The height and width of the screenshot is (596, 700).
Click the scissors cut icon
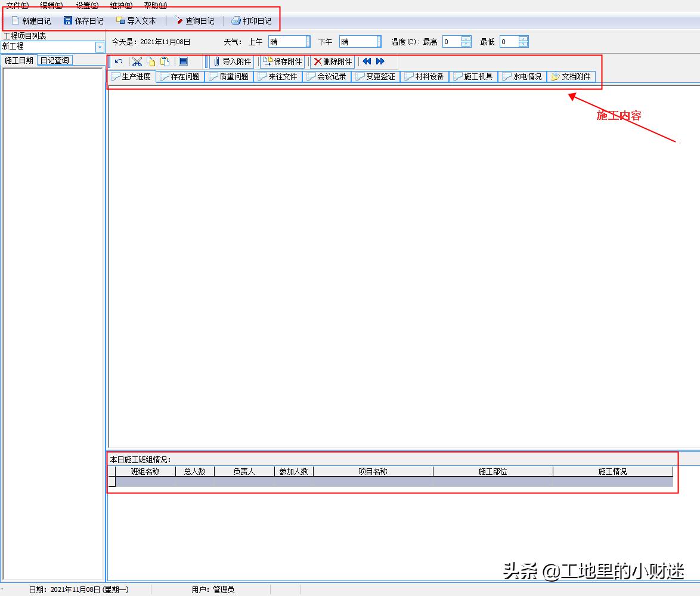pos(137,61)
